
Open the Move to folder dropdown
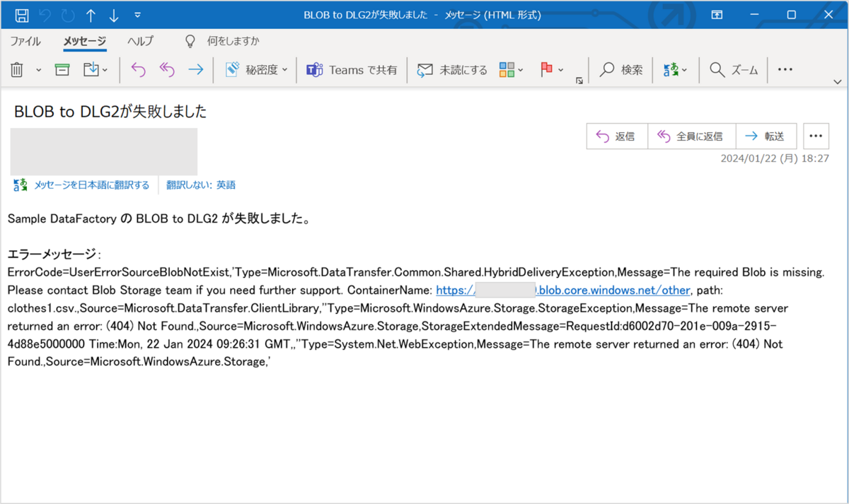click(96, 69)
